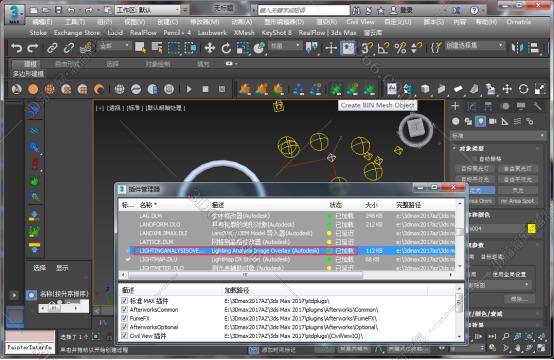Click the 多边形建模 ribbon panel label
Image resolution: width=554 pixels, height=360 pixels.
28,74
